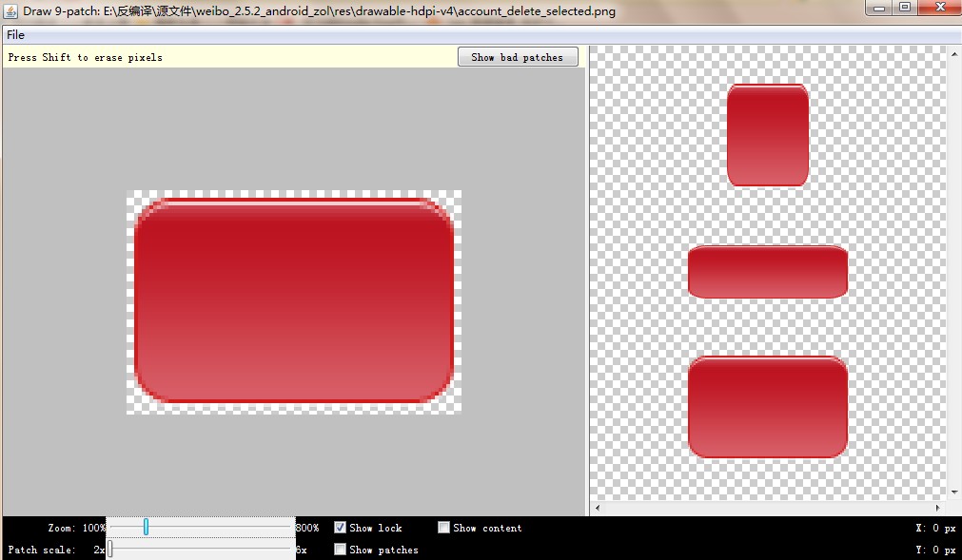
Task: Click the '6x' patch scale maximum label
Action: 301,550
